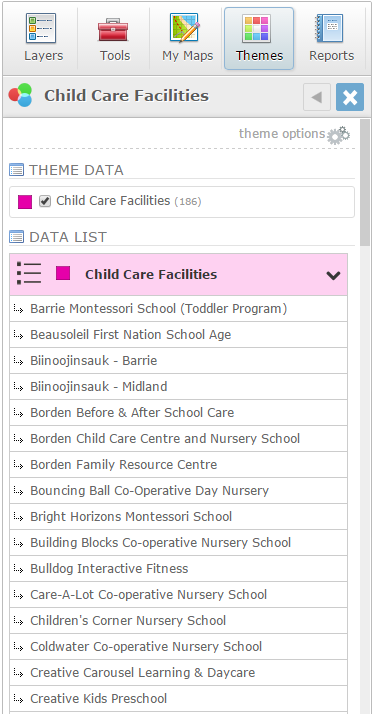Open theme options gear icon
The image size is (372, 714).
pos(338,135)
